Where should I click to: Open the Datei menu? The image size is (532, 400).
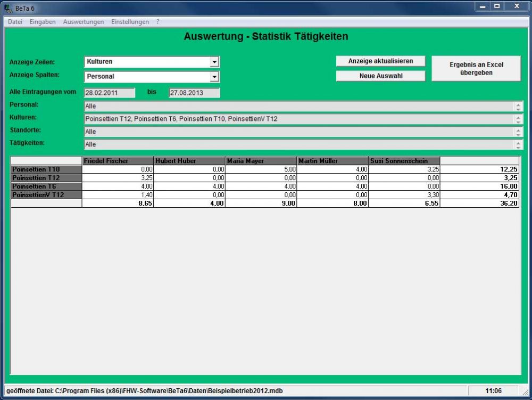click(x=15, y=22)
